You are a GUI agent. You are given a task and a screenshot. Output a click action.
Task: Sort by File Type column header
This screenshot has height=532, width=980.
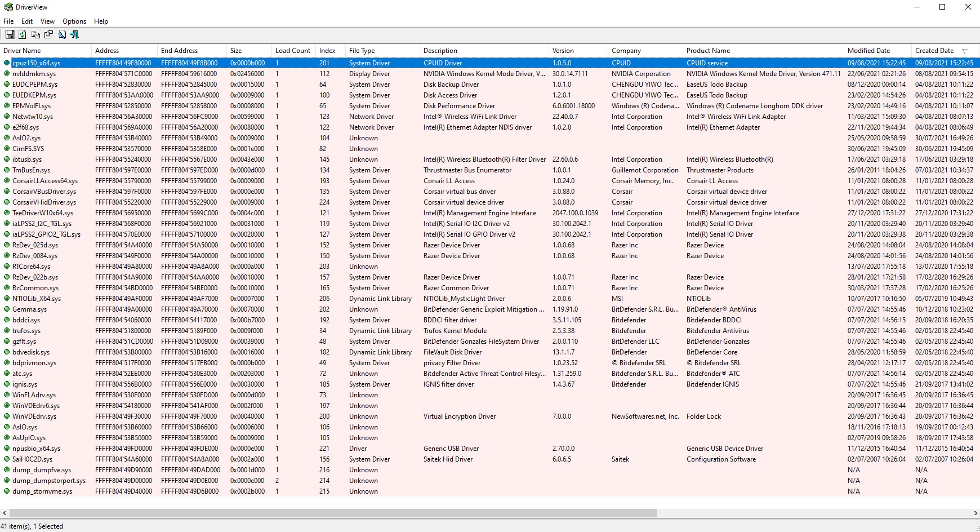pos(382,51)
